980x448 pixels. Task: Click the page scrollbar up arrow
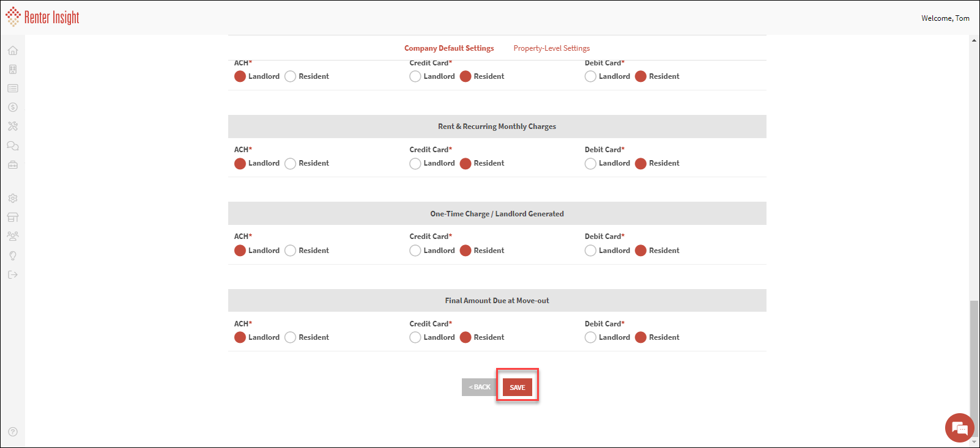point(974,40)
